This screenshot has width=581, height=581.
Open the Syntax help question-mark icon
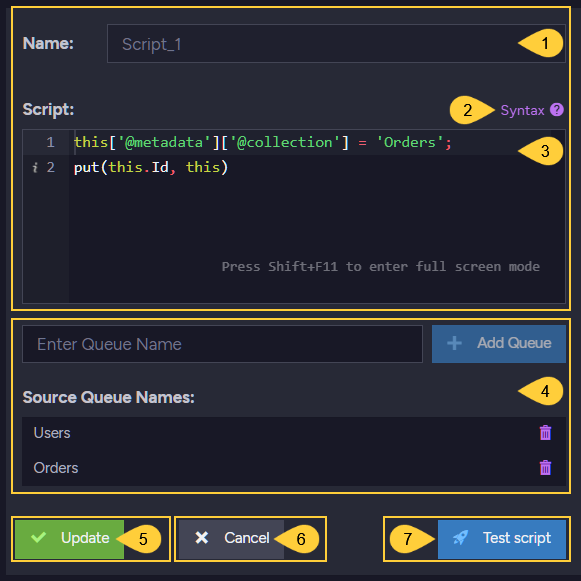pyautogui.click(x=557, y=110)
